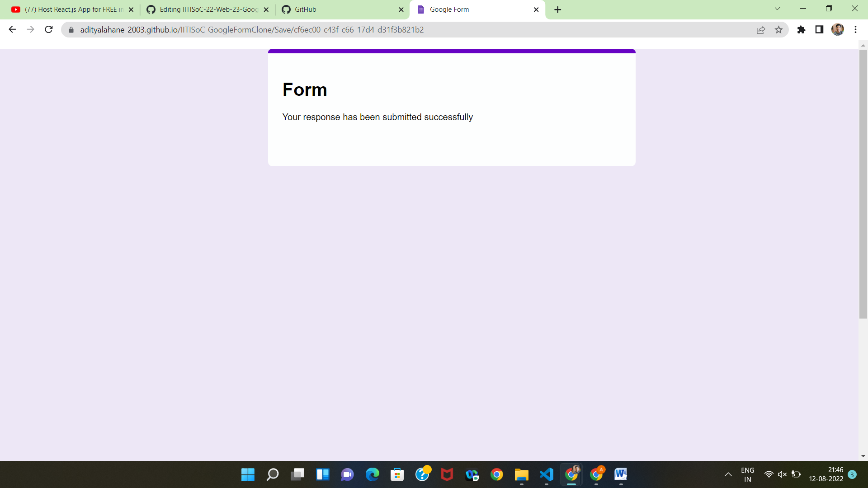Toggle the muted volume tray icon

(x=782, y=474)
